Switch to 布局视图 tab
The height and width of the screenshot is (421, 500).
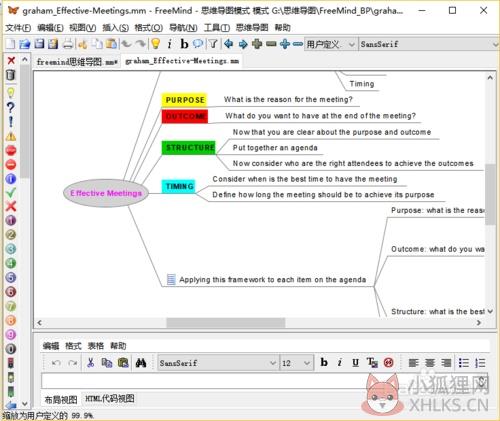coord(61,399)
